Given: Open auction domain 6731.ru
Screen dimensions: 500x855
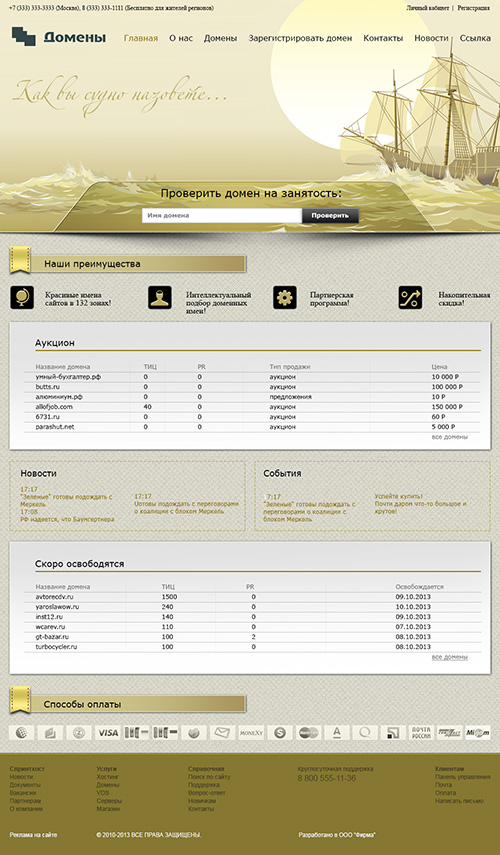Looking at the screenshot, I should coord(47,417).
